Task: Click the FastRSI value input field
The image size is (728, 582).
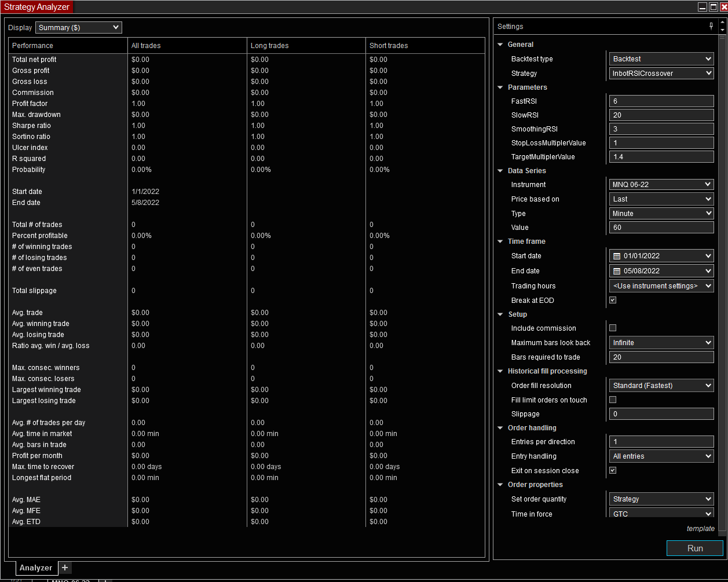Action: click(661, 101)
